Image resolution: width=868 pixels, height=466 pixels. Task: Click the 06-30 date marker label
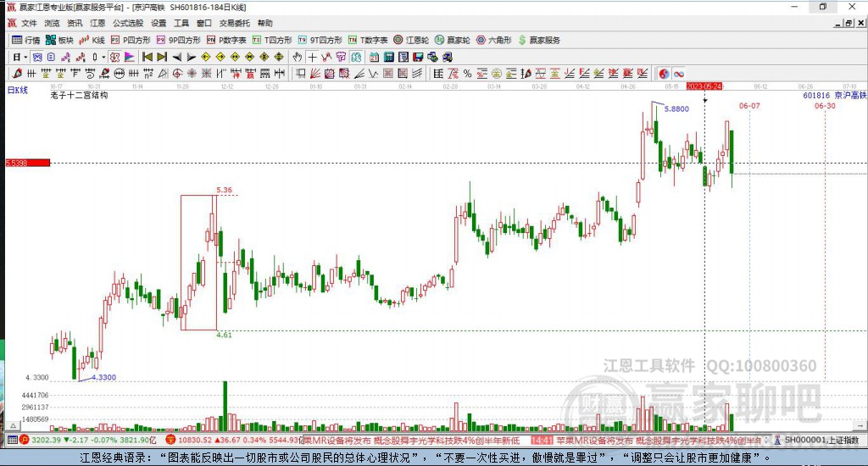point(825,106)
